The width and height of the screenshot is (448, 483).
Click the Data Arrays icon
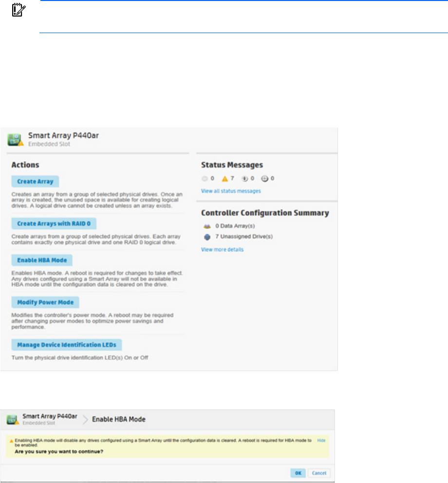tap(207, 226)
